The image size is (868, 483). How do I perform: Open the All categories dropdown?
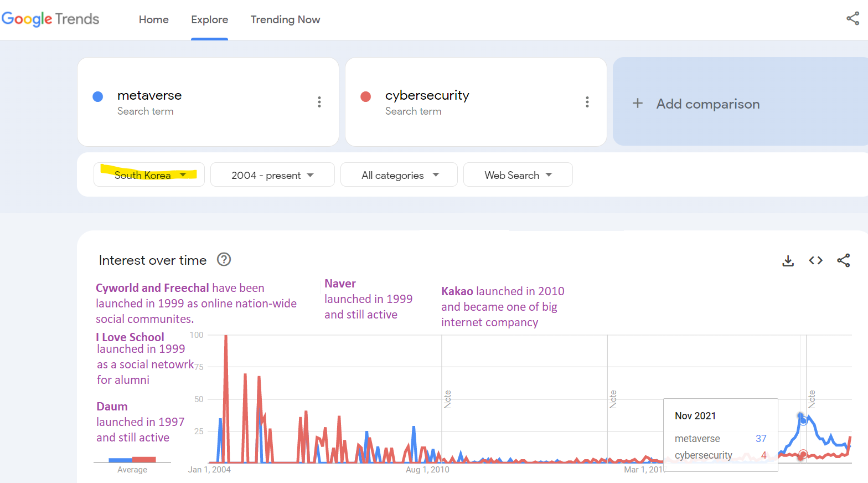point(399,175)
